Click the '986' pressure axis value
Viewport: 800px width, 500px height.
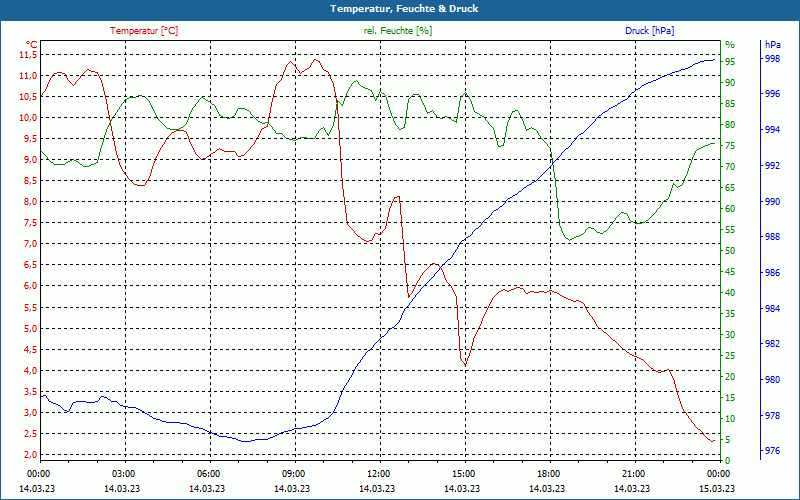pyautogui.click(x=772, y=273)
